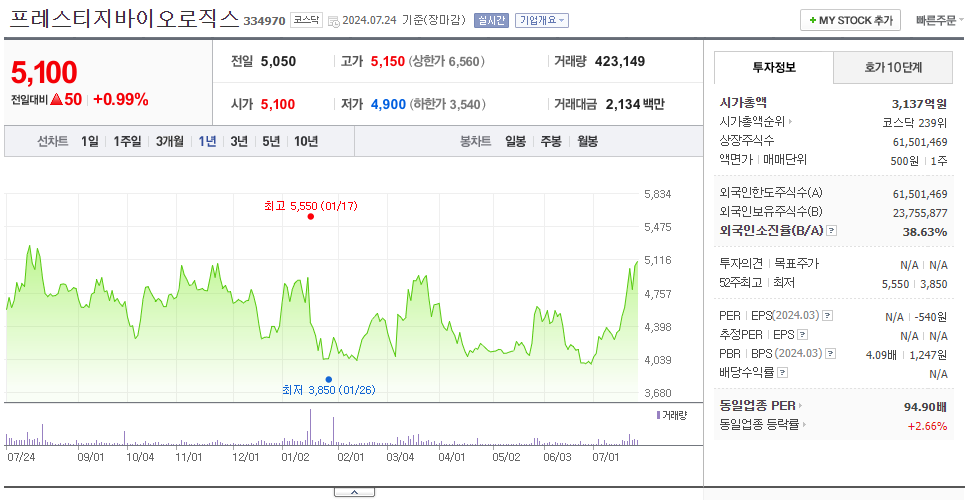968x500 pixels.
Task: Click stock code 334970
Action: pos(264,22)
